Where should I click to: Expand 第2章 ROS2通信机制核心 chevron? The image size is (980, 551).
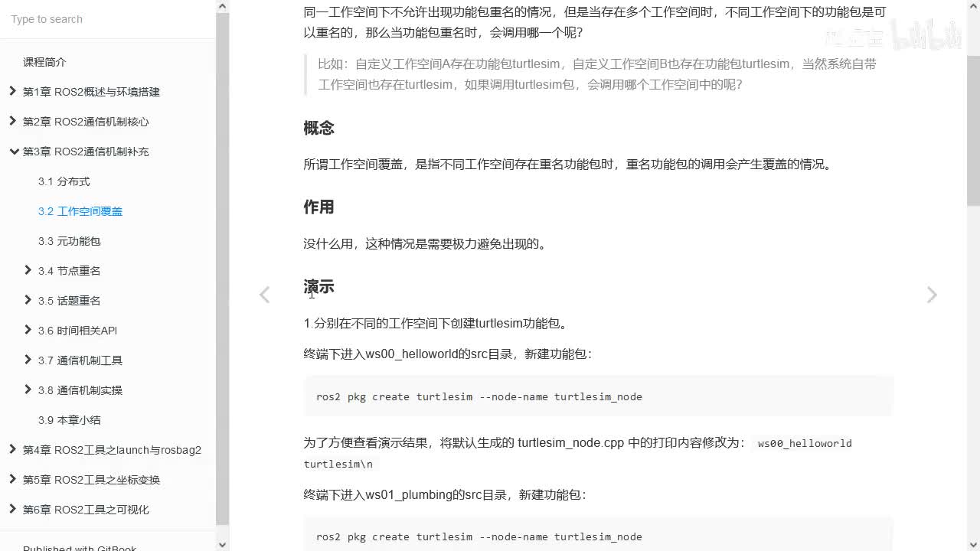(12, 121)
